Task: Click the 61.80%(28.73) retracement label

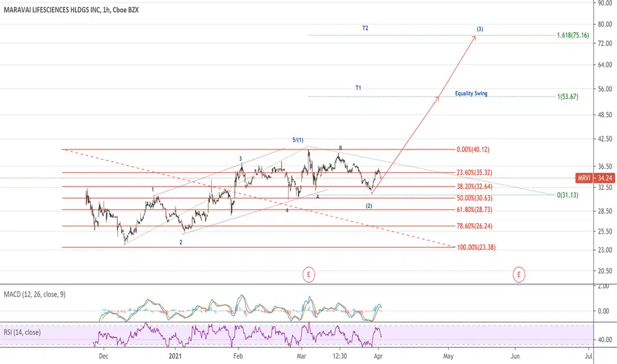Action: 474,210
